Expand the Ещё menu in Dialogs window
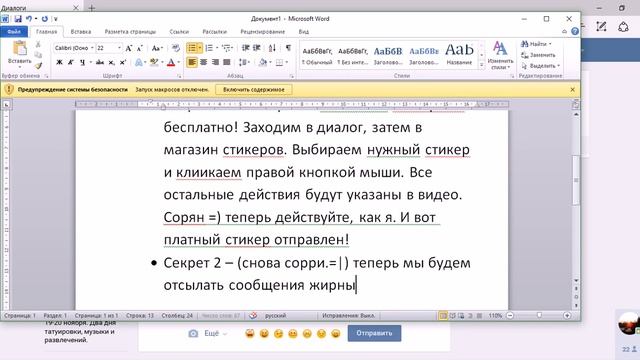Image resolution: width=640 pixels, height=360 pixels. (x=215, y=333)
